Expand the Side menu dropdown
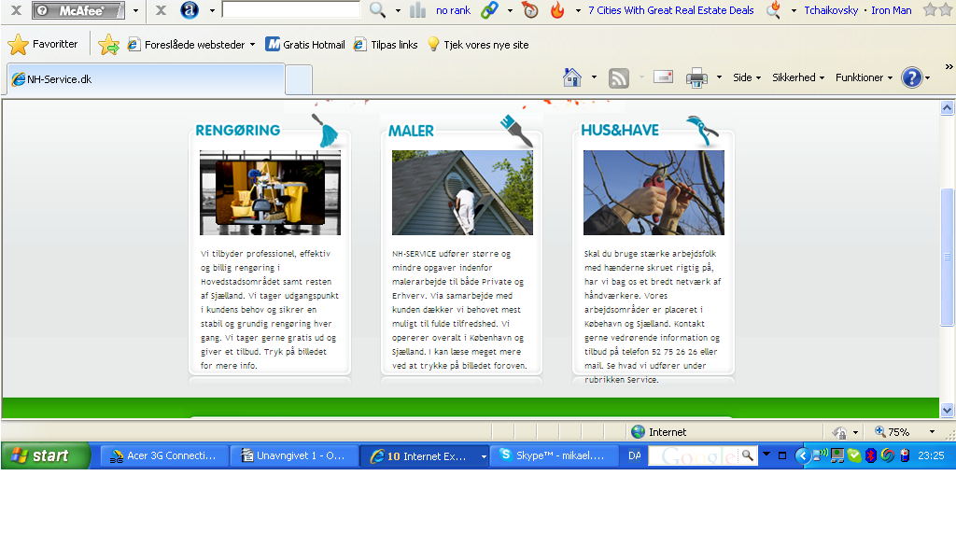 coord(747,78)
